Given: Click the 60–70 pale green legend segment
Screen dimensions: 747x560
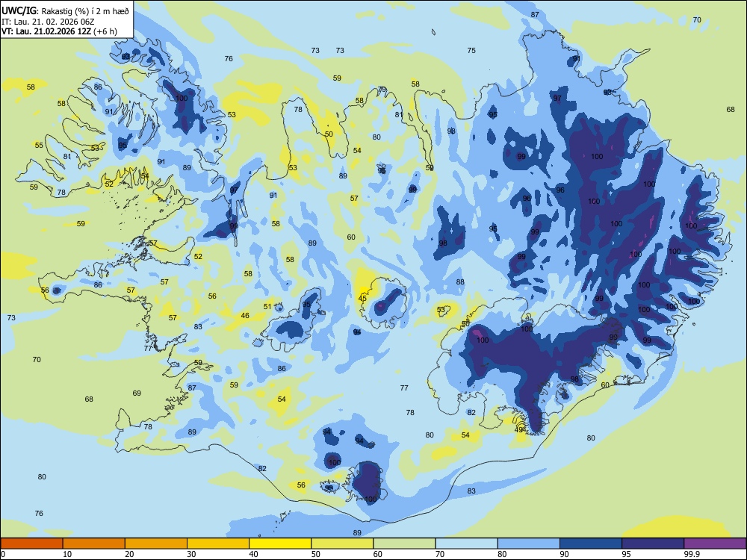Looking at the screenshot, I should [404, 544].
